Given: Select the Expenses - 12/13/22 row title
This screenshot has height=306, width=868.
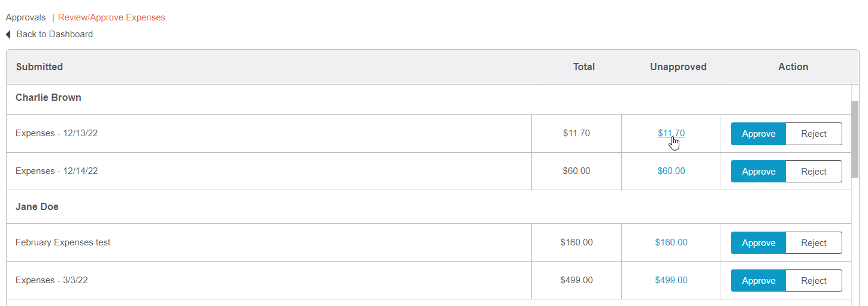Looking at the screenshot, I should pos(56,133).
